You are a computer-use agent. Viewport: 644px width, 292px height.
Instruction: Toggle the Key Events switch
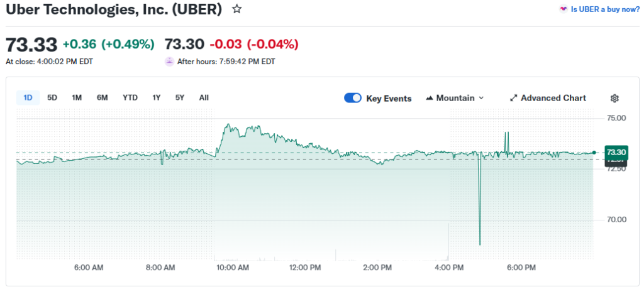tap(353, 98)
